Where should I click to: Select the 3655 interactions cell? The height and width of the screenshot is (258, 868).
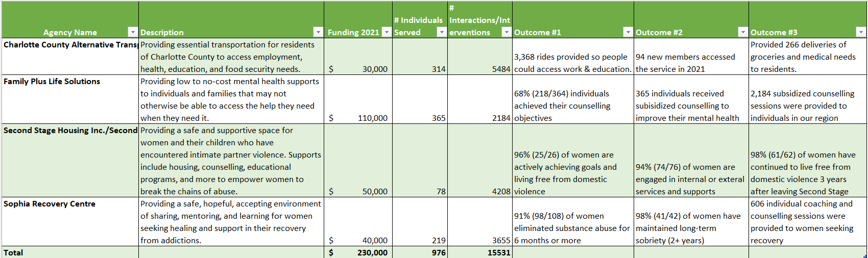point(480,222)
